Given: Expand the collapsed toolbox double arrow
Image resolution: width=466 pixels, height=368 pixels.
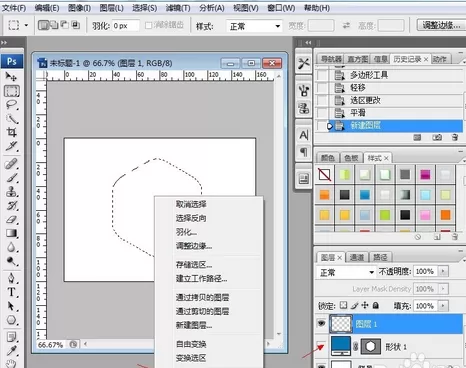Looking at the screenshot, I should (4, 43).
